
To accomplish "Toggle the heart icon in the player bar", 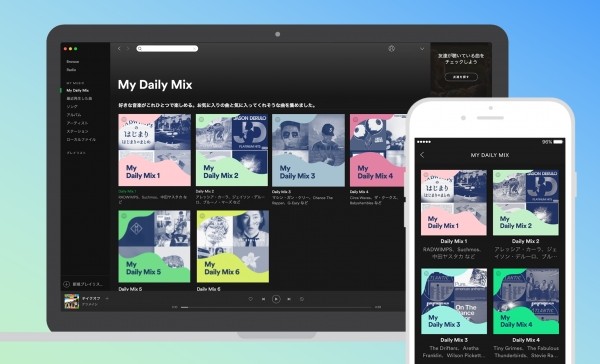I will click(x=251, y=299).
